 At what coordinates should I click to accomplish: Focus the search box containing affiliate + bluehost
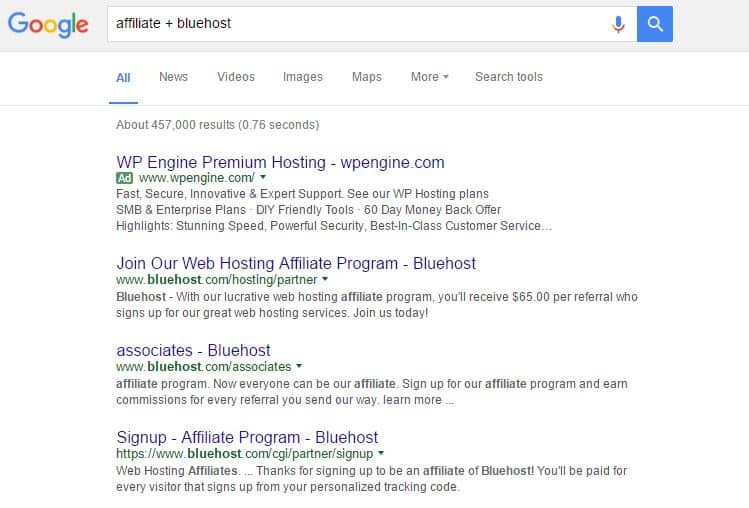click(358, 24)
